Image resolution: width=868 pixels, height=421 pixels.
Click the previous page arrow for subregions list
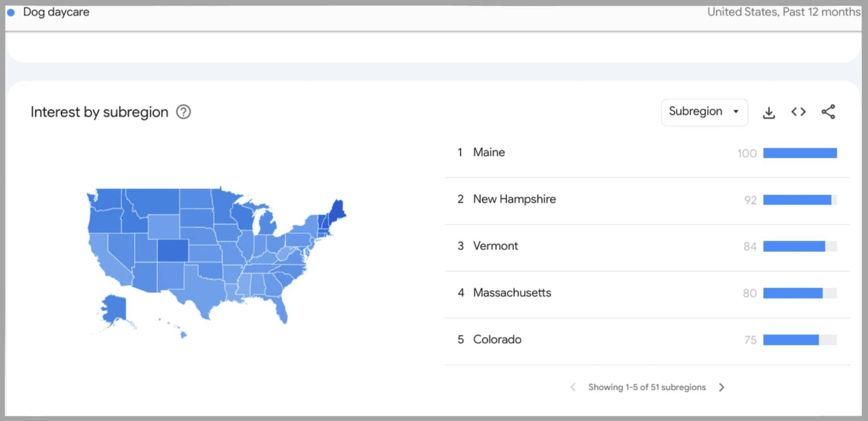pos(573,387)
